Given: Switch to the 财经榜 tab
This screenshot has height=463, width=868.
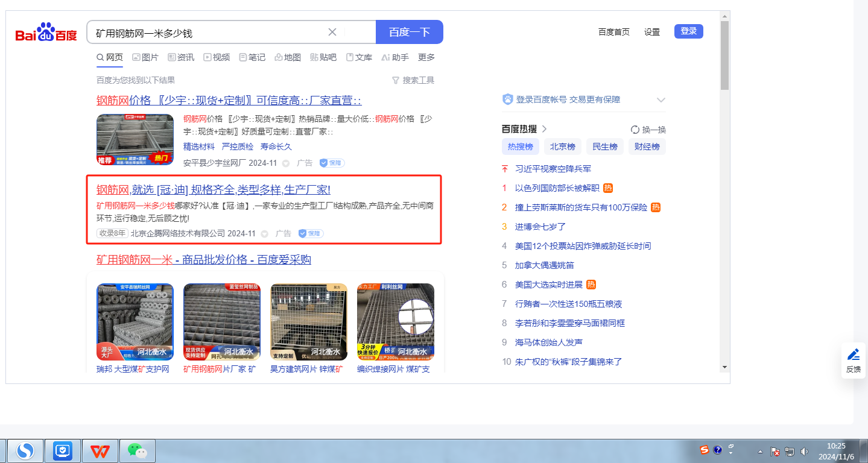Looking at the screenshot, I should [x=647, y=146].
